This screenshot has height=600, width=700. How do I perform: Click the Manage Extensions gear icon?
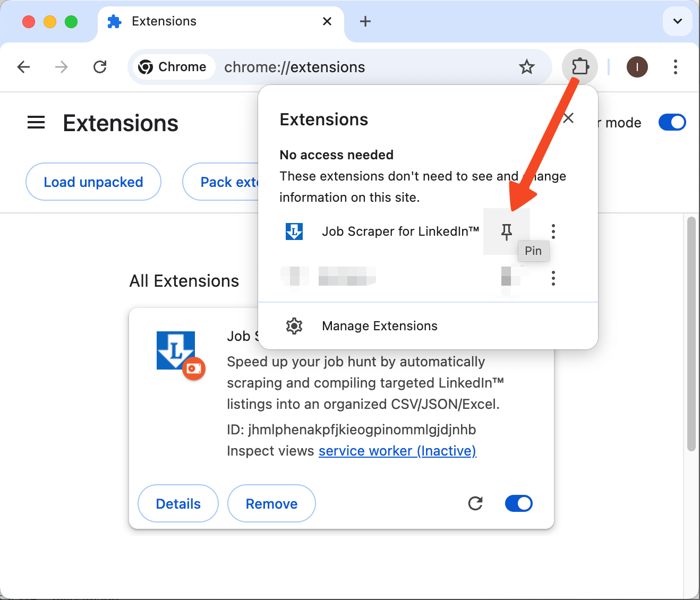(x=294, y=326)
